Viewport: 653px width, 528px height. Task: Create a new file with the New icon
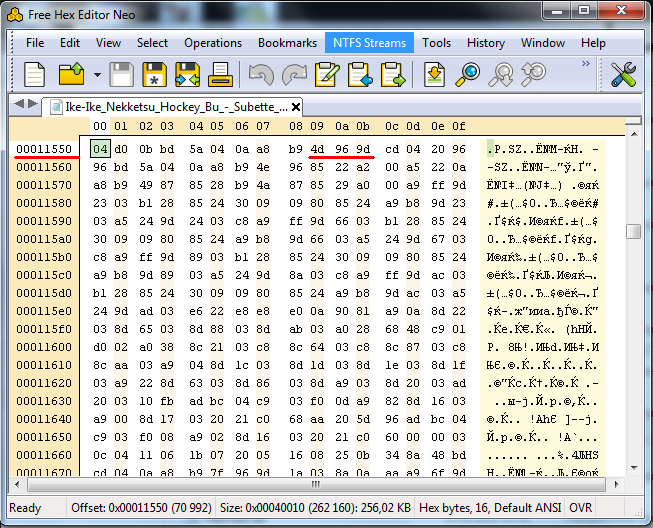click(35, 75)
